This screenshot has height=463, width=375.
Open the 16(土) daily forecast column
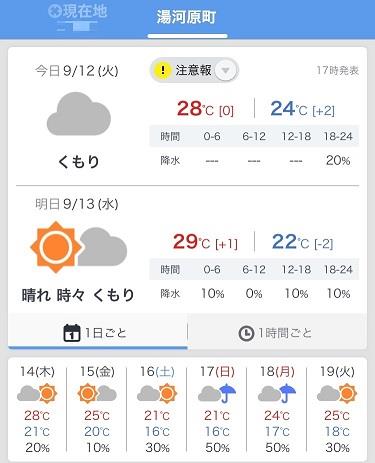157,409
